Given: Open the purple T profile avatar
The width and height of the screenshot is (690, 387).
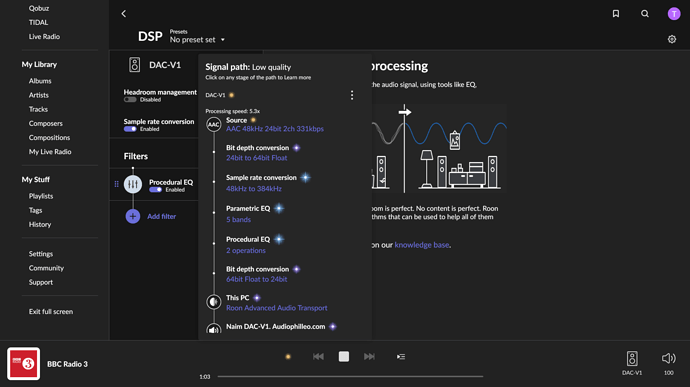Looking at the screenshot, I should coord(674,14).
